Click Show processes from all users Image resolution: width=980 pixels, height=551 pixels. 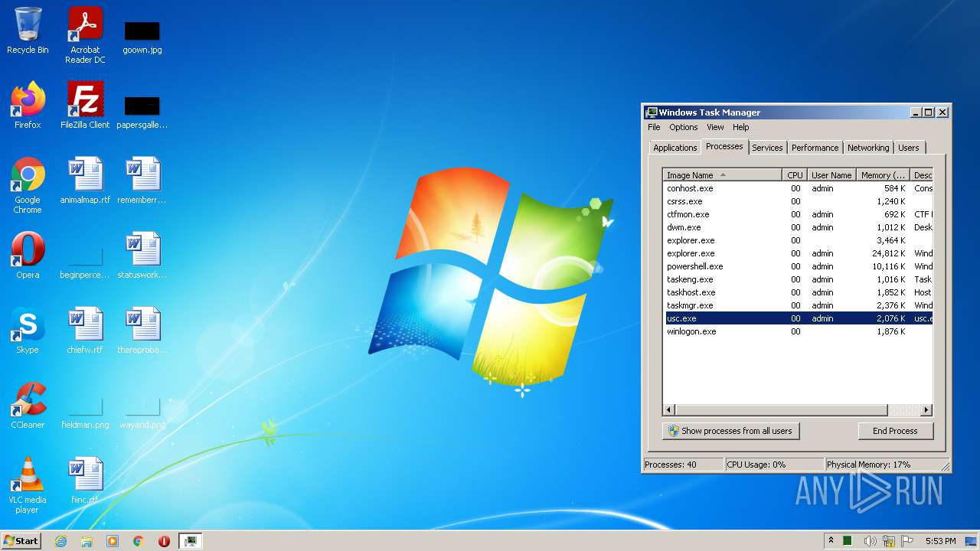point(730,431)
